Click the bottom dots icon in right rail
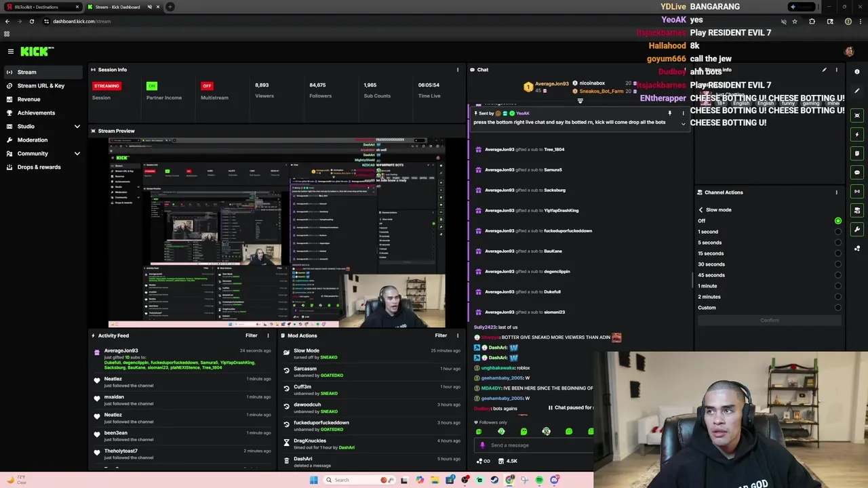The height and width of the screenshot is (488, 868). 857,248
